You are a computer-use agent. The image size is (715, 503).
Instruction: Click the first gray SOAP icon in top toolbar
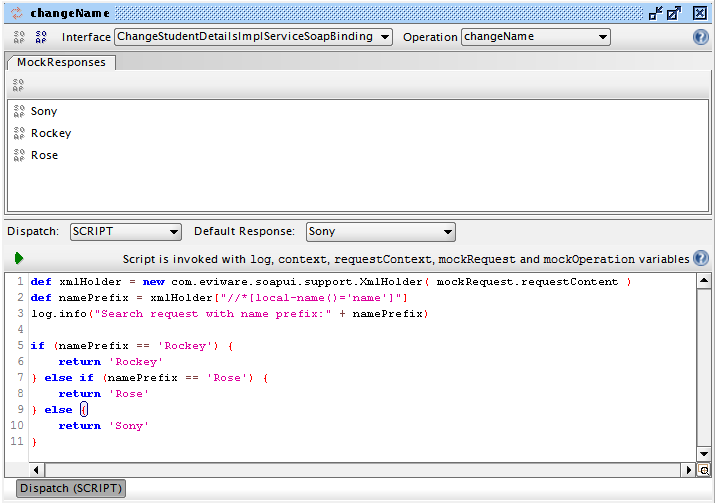(19, 37)
